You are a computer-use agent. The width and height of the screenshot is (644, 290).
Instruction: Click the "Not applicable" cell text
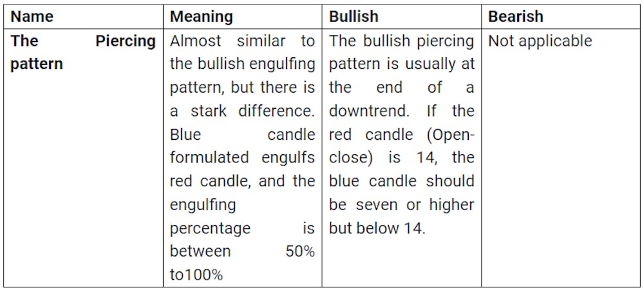click(x=540, y=41)
